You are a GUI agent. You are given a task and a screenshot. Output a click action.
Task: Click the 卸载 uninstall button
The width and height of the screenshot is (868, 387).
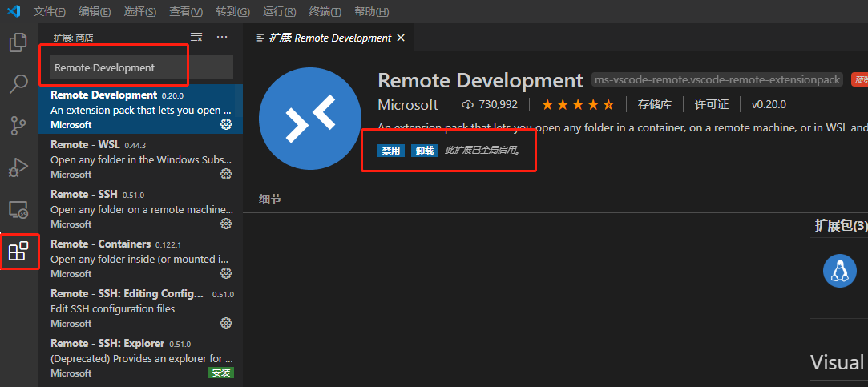425,151
